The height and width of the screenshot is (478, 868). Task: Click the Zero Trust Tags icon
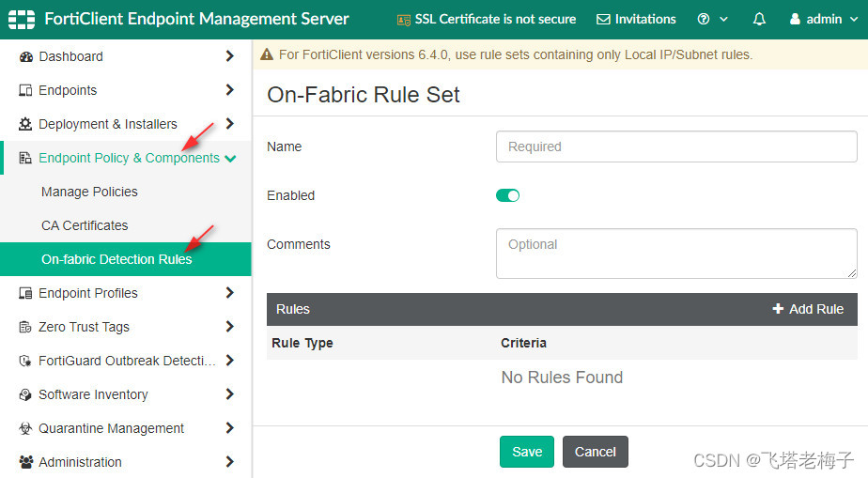25,327
